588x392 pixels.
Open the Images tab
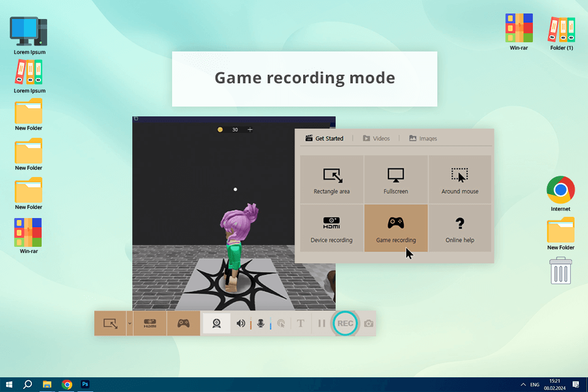[x=423, y=138]
